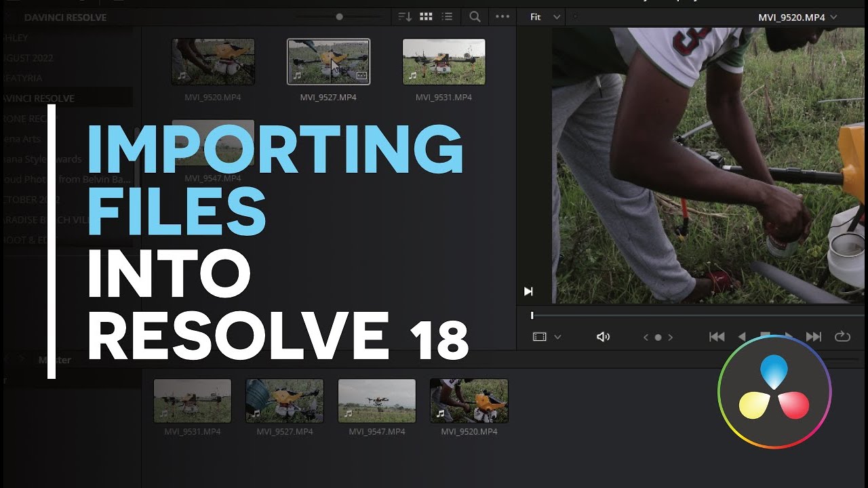Open the MVI_9520.MP4 clip name dropdown
868x488 pixels.
point(797,18)
